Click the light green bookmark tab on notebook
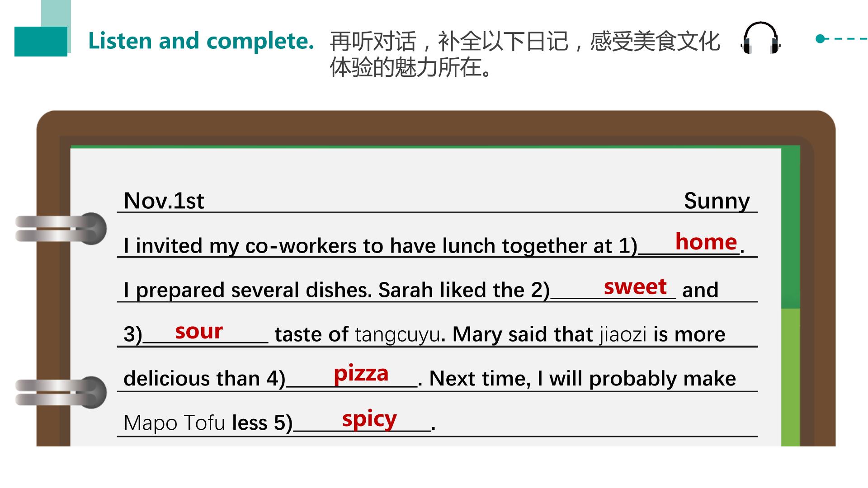 790,378
